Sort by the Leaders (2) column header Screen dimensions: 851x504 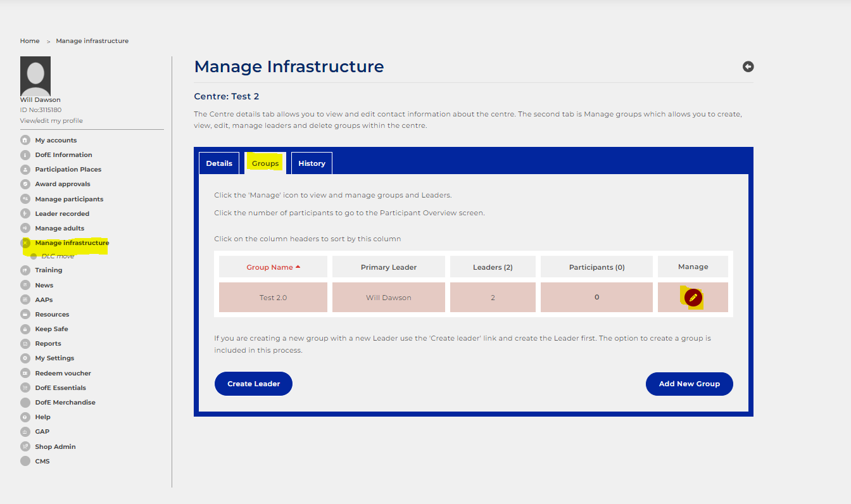click(x=493, y=267)
